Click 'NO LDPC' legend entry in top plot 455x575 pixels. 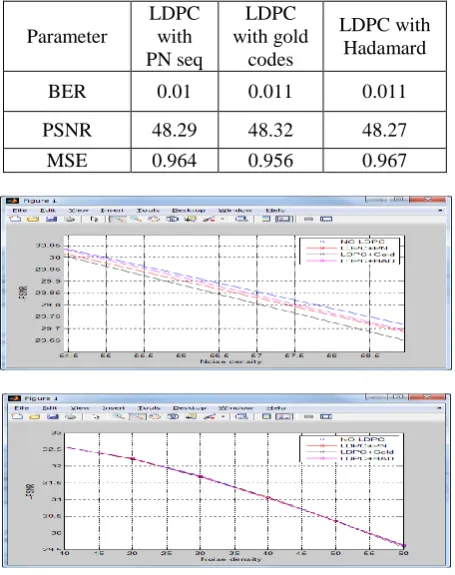point(362,242)
